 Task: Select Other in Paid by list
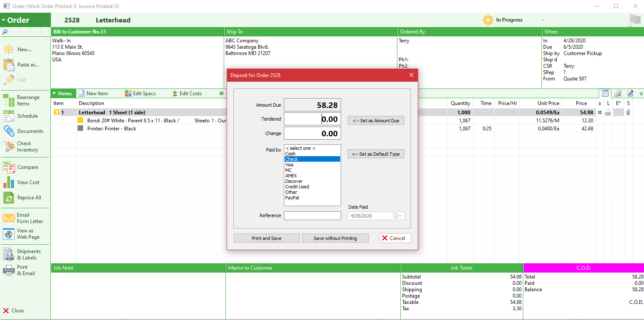click(312, 192)
